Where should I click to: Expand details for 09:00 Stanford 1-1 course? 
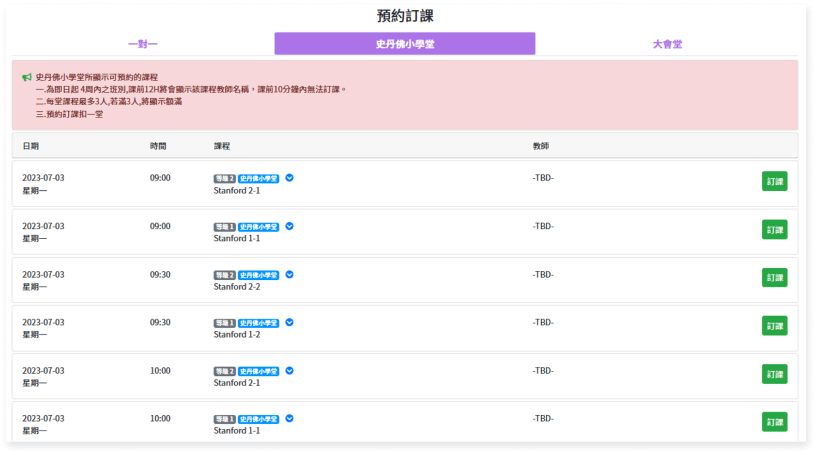(x=289, y=226)
